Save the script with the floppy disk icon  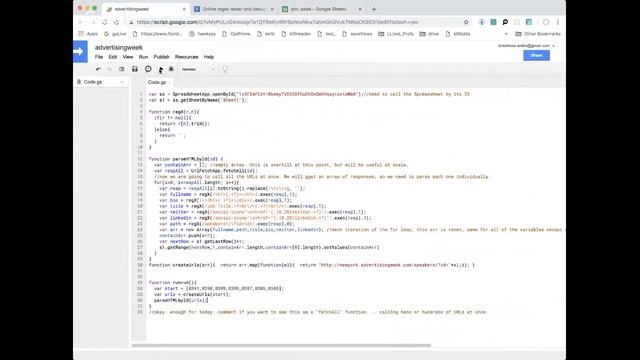click(135, 69)
